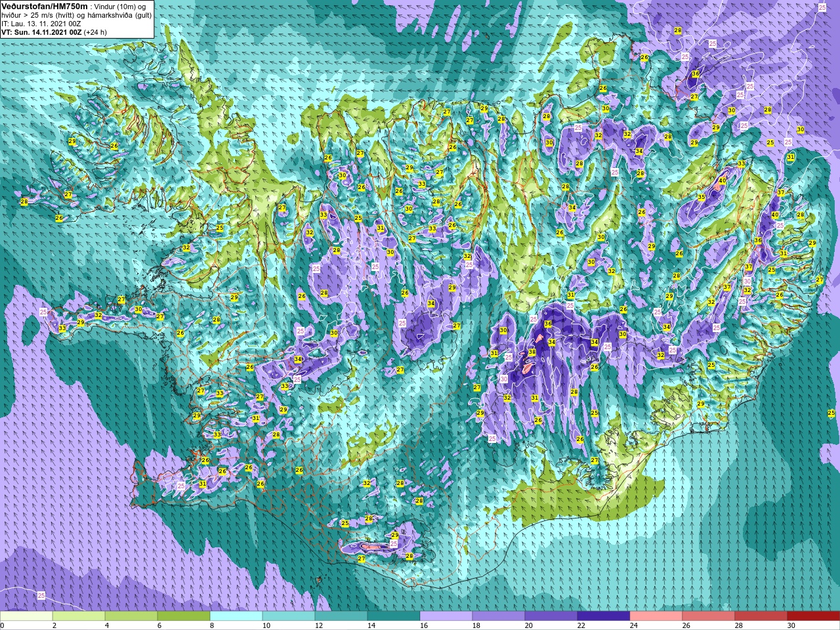Click the red 28–30 m/s legend swatch
840x630 pixels.
(761, 616)
